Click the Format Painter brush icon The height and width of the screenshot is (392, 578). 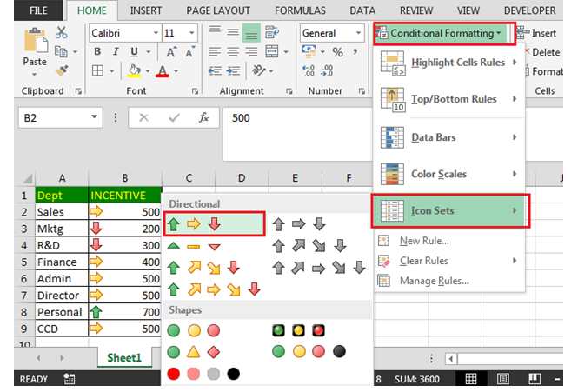(62, 70)
